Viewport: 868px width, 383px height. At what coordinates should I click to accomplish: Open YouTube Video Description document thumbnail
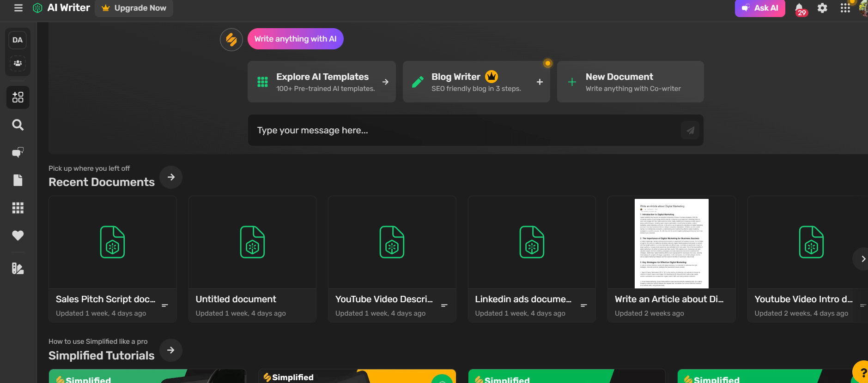392,242
